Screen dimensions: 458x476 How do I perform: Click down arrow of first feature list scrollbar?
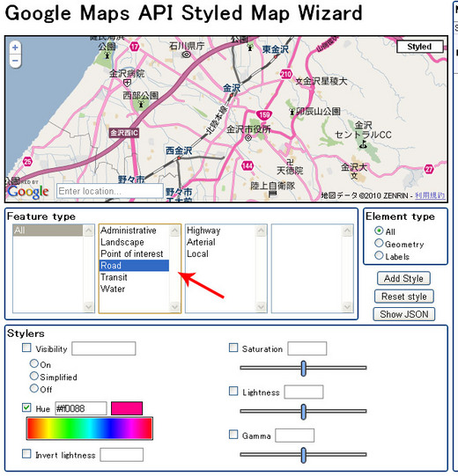88,306
